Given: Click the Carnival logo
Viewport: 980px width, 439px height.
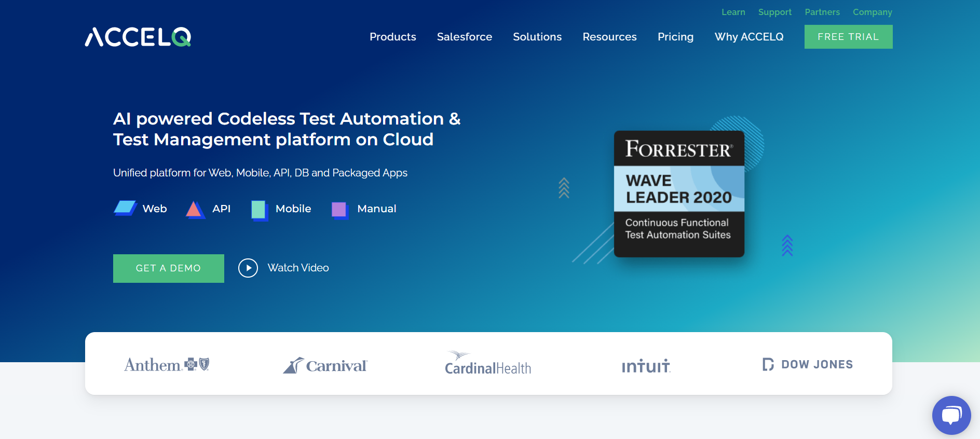Looking at the screenshot, I should tap(325, 365).
